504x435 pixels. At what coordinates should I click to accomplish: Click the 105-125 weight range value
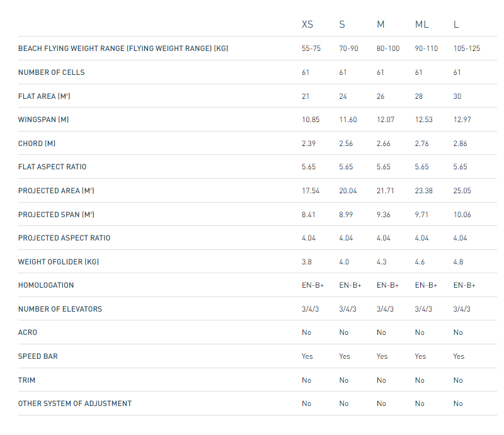(x=467, y=48)
